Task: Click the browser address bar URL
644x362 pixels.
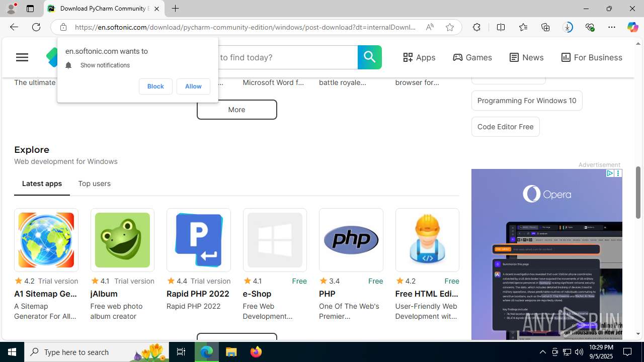Action: 245,27
